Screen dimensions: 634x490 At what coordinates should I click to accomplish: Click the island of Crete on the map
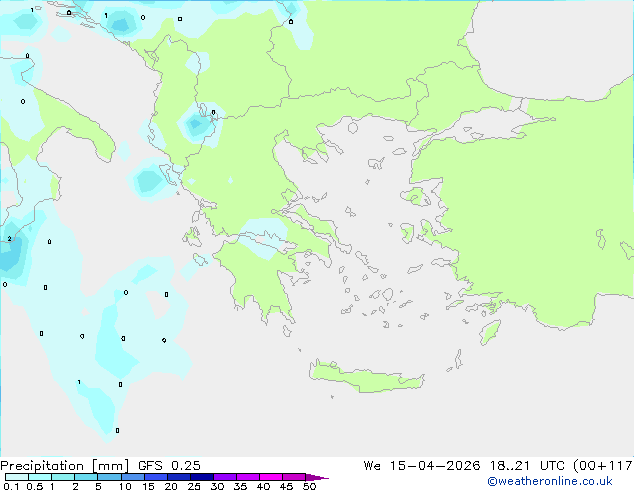coord(366,377)
